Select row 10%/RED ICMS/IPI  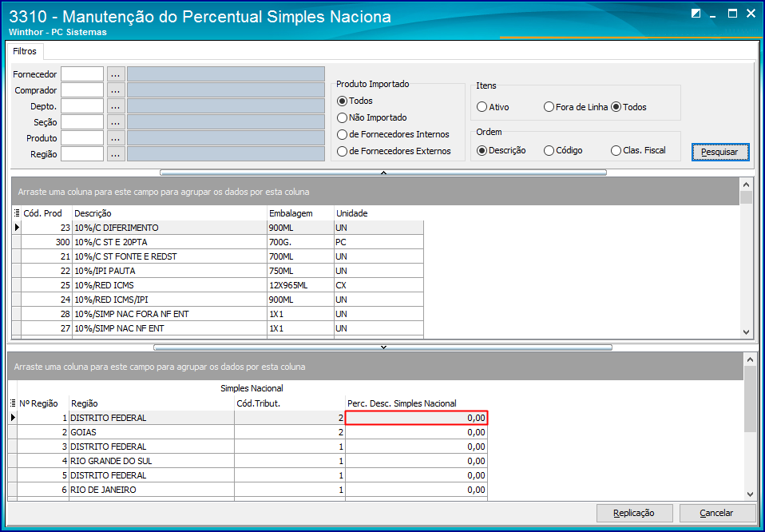(217, 300)
